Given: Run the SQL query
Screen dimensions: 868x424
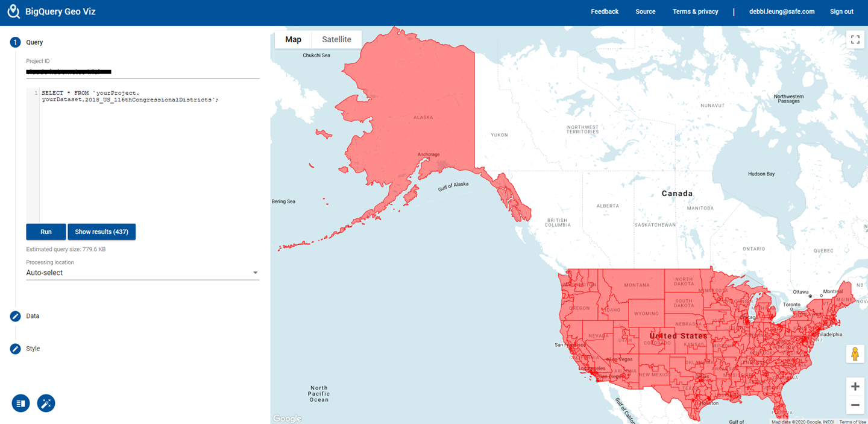Looking at the screenshot, I should click(46, 232).
